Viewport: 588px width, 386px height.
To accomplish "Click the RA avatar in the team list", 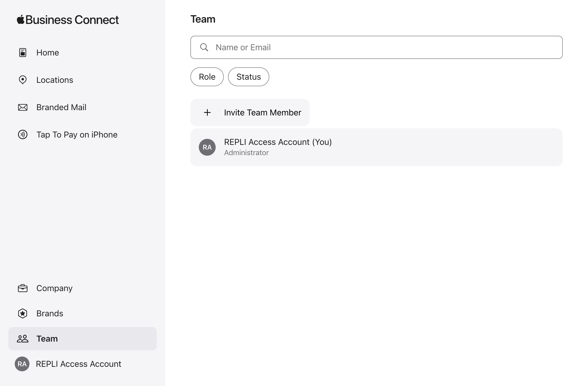I will (x=207, y=147).
